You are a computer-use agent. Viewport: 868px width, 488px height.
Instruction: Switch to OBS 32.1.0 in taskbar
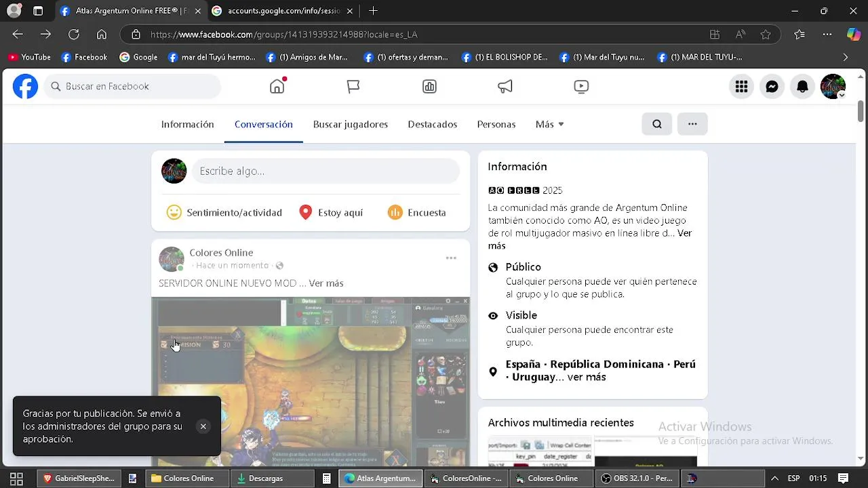pyautogui.click(x=637, y=479)
